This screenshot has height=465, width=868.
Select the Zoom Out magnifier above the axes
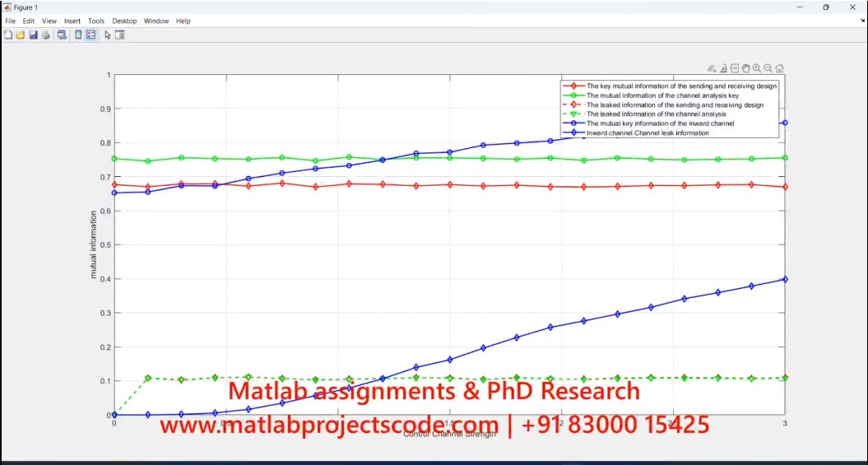pos(768,68)
